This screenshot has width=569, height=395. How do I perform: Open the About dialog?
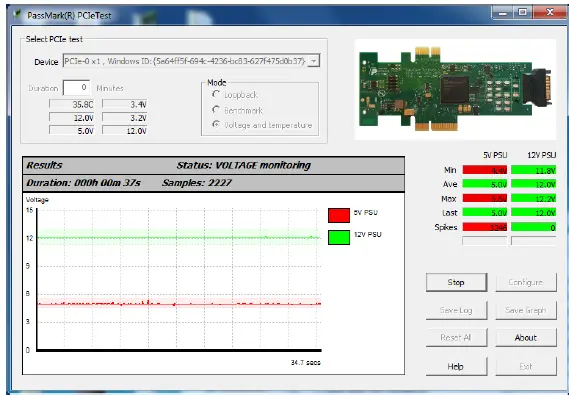(525, 338)
